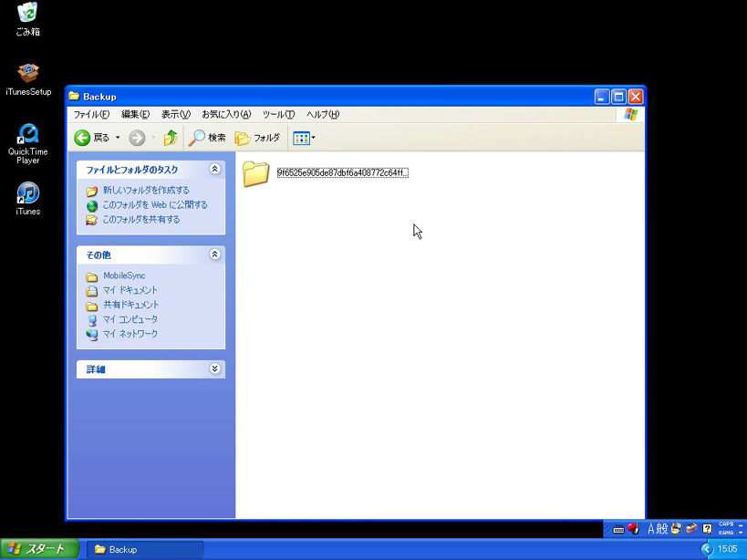This screenshot has width=747, height=560.
Task: Click the My Documents icon in sidebar
Action: pos(91,291)
